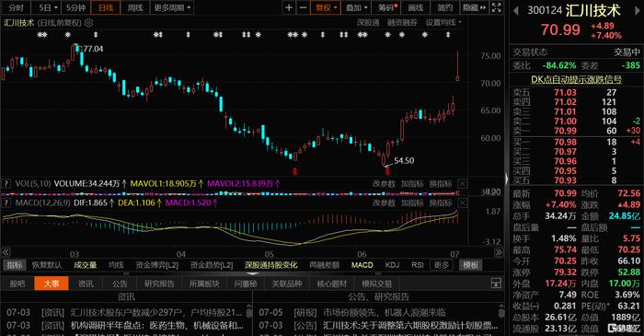Click 改参数 in the MACD panel

click(x=384, y=203)
